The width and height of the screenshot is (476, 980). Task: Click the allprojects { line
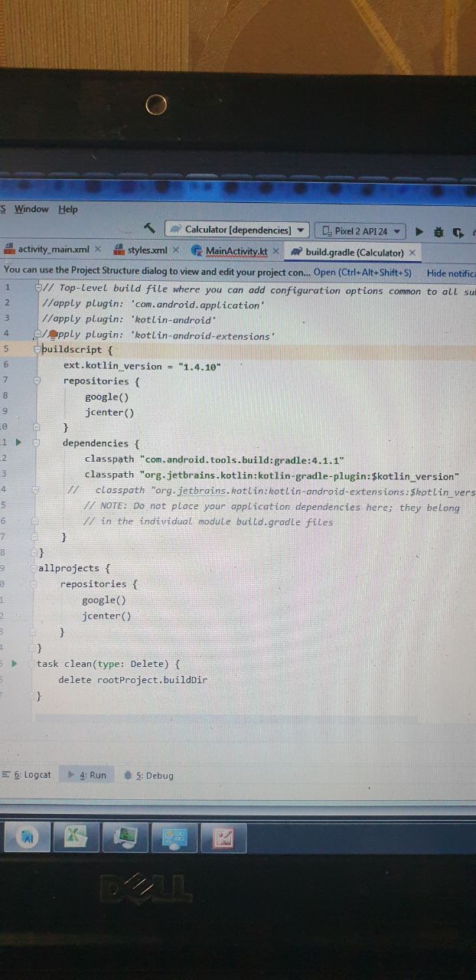tap(74, 568)
